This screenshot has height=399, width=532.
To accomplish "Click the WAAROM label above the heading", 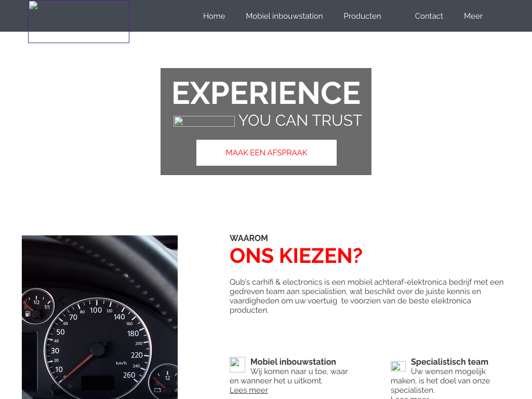I will point(249,238).
